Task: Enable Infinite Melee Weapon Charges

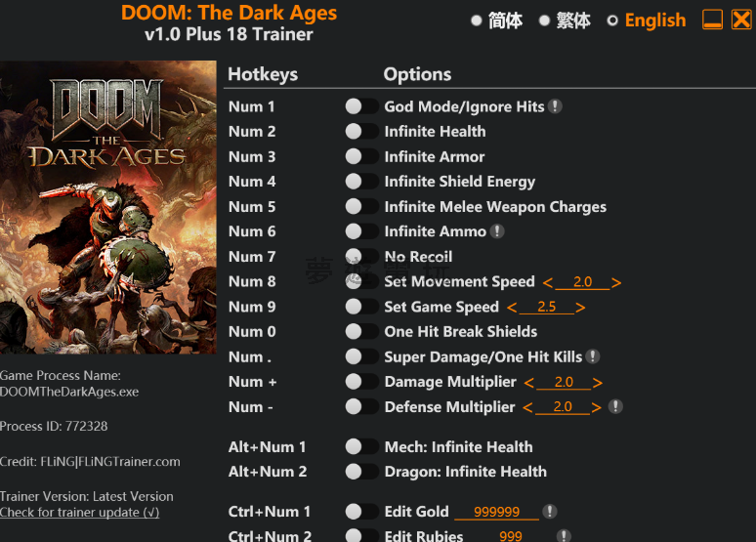Action: pos(361,206)
